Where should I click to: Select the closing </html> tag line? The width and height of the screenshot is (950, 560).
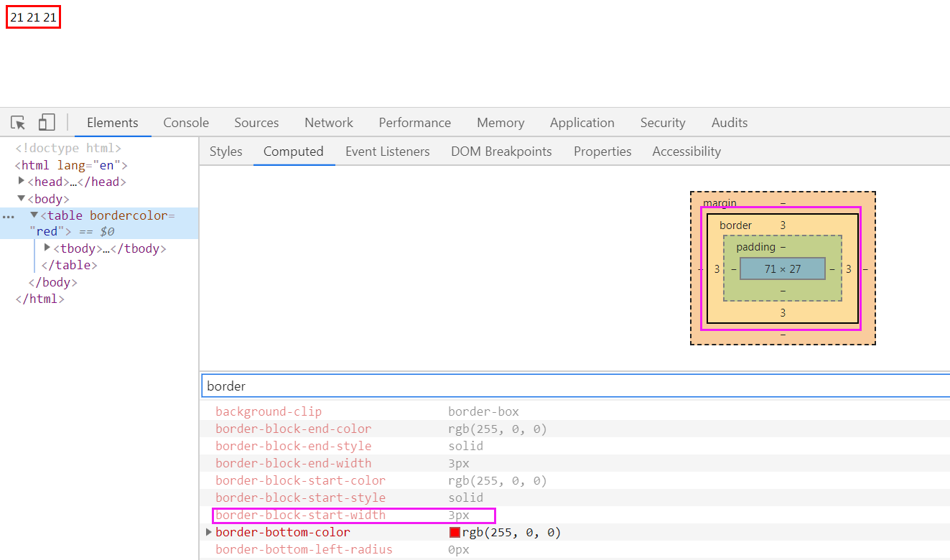click(40, 299)
